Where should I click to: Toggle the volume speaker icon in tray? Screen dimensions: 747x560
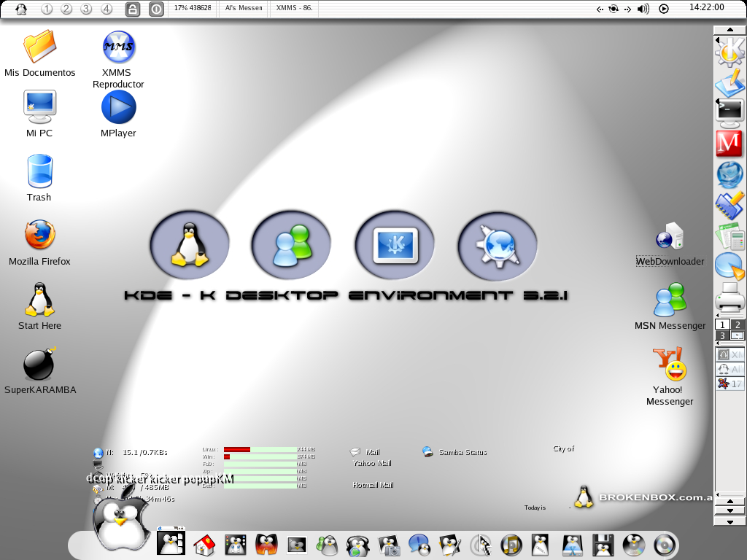(643, 9)
